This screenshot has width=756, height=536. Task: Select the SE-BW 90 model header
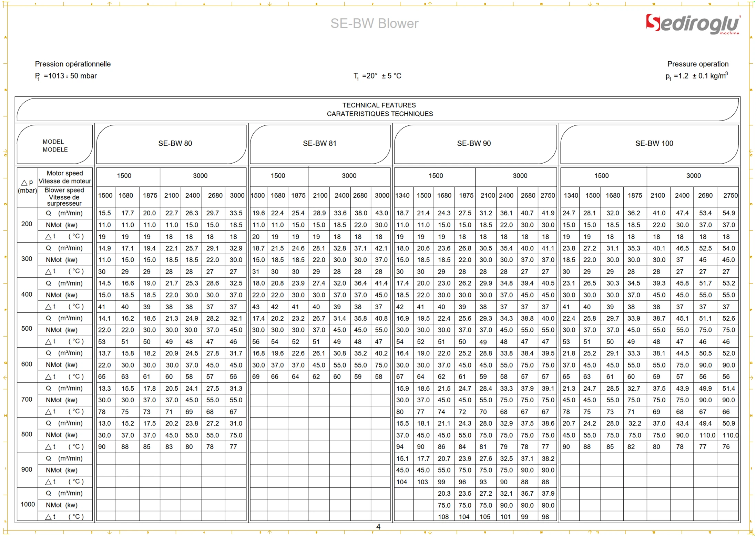474,143
